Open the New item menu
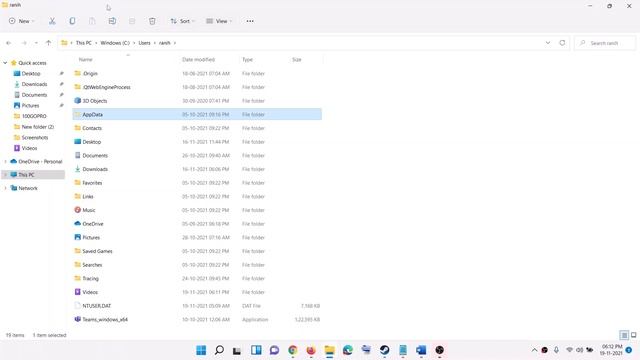Screen dimensions: 640x360 click(21, 21)
